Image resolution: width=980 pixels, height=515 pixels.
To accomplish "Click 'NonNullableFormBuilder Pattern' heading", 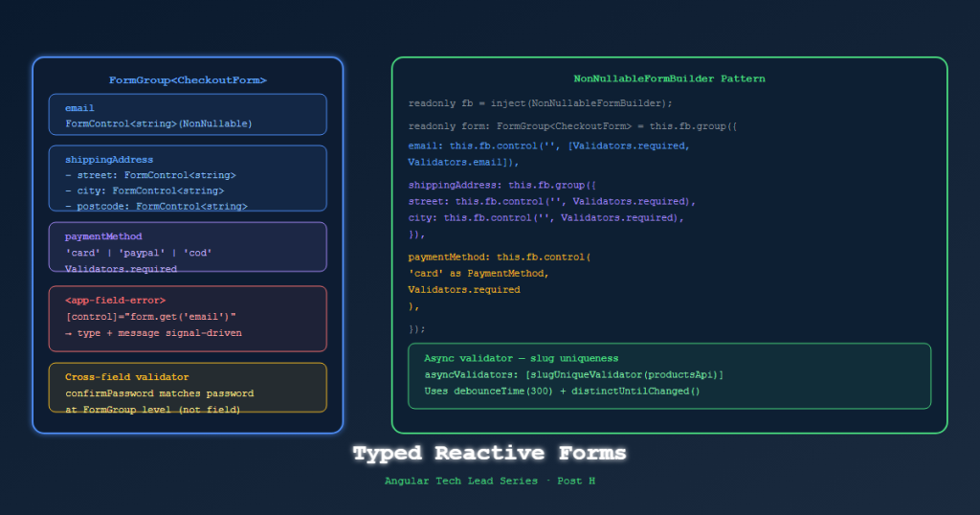I will 669,78.
